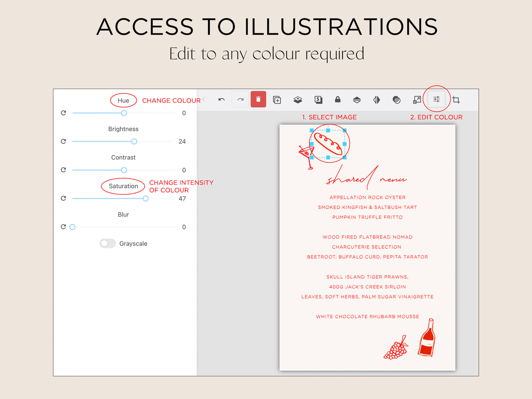The width and height of the screenshot is (532, 399).
Task: Click the back chevron next to the panel
Action: pyautogui.click(x=203, y=99)
